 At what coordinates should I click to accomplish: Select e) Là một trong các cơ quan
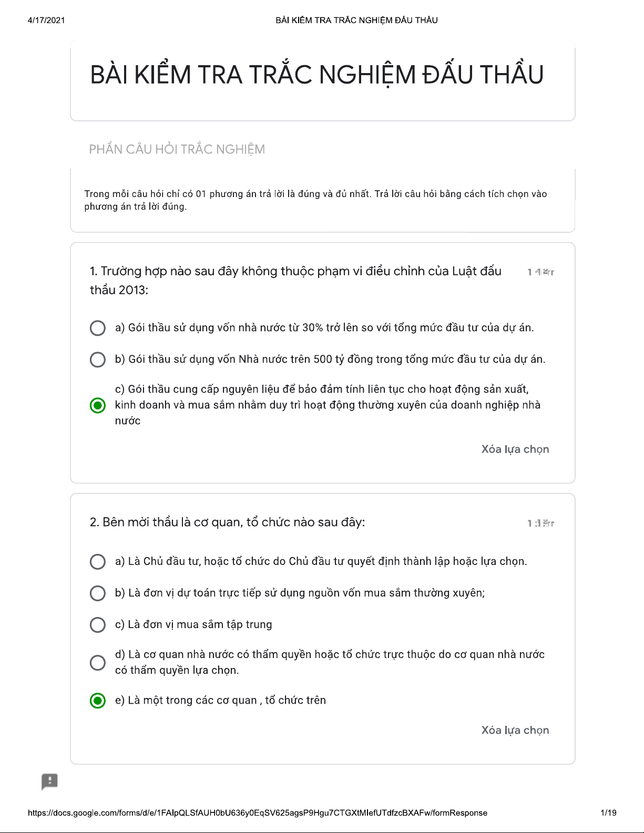[x=98, y=701]
